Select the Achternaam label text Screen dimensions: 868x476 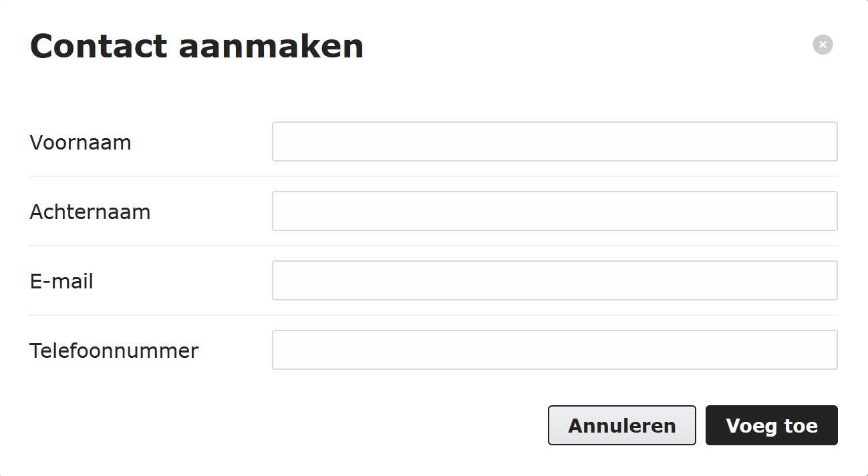(90, 212)
